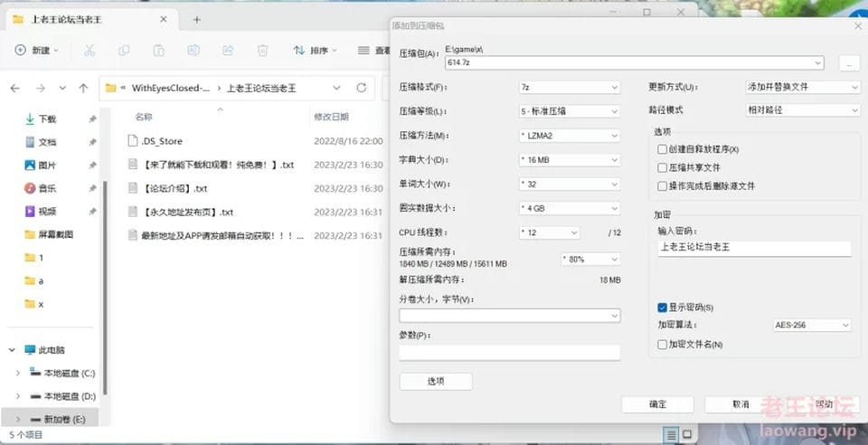Open 音乐 Music in sidebar
This screenshot has width=868, height=445.
coord(47,188)
